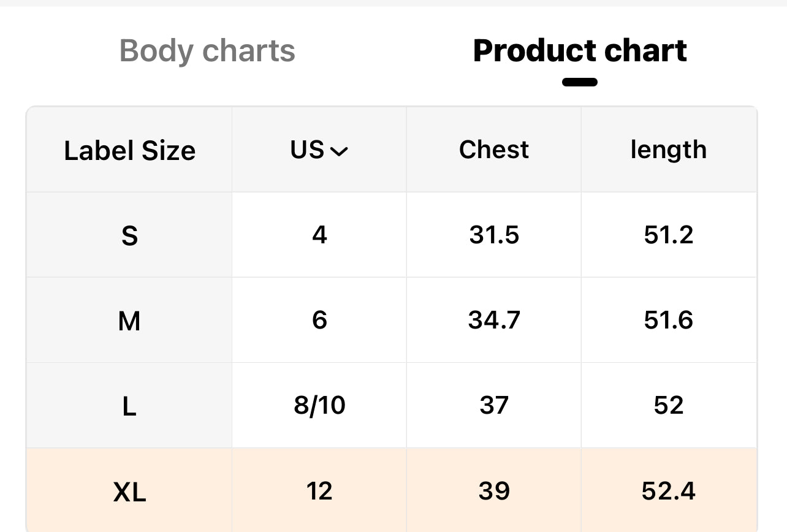
Task: Select the Product chart tab
Action: [x=580, y=51]
